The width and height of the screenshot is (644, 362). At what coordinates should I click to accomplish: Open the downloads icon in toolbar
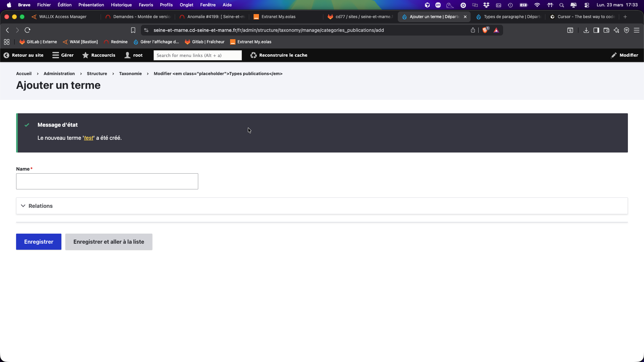(x=586, y=30)
